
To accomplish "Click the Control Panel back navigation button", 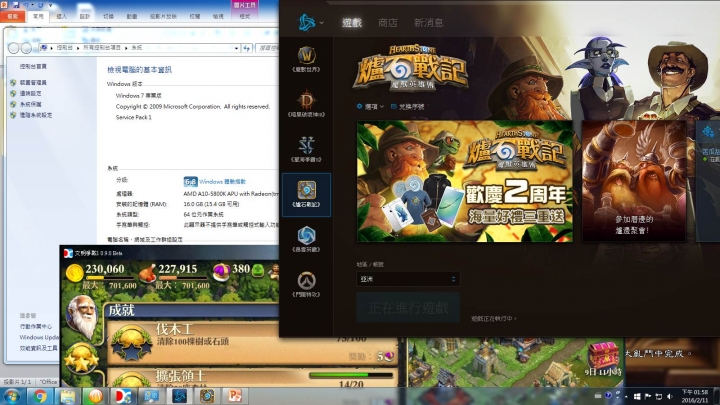I will coord(14,48).
